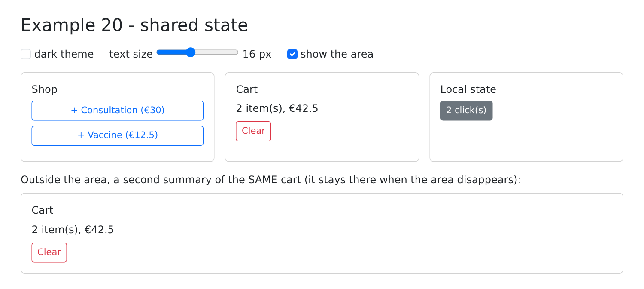The width and height of the screenshot is (644, 289).
Task: Uncheck the show the area checkbox
Action: tap(292, 54)
